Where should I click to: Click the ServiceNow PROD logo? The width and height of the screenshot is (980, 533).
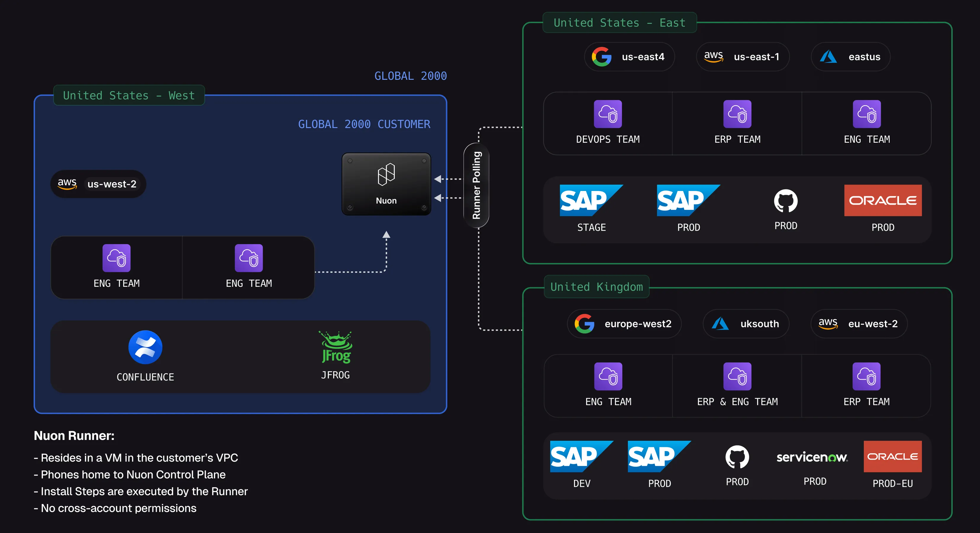[x=812, y=457]
